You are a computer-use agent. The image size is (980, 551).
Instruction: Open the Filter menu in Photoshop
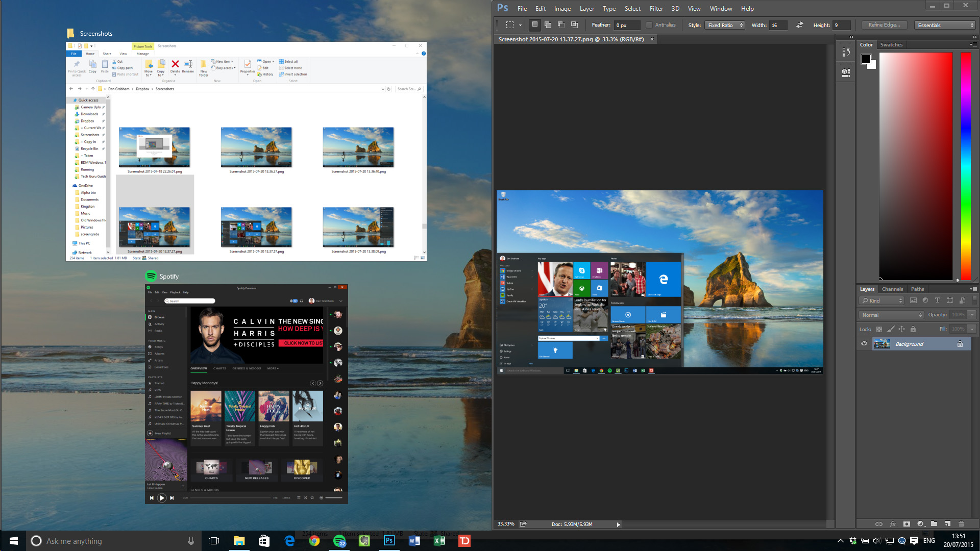(x=656, y=8)
